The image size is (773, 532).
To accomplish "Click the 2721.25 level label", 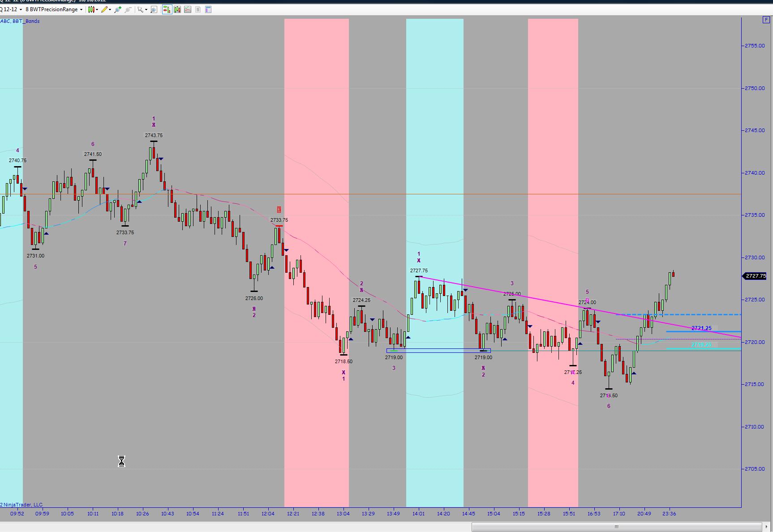I will tap(701, 328).
